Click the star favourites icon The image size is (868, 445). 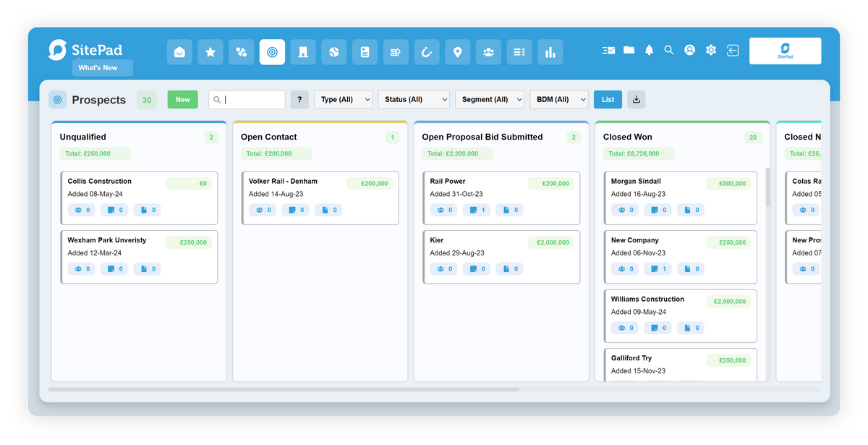[210, 52]
